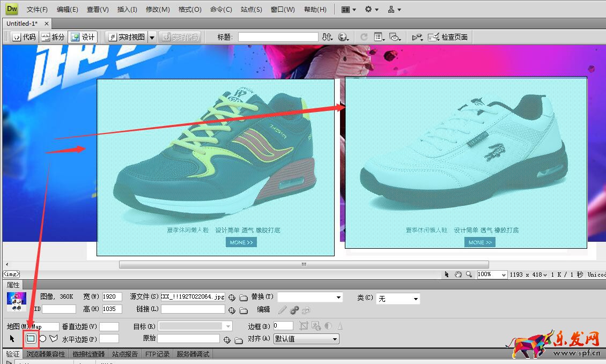
Task: Toggle 实时视图 live view
Action: pos(127,37)
